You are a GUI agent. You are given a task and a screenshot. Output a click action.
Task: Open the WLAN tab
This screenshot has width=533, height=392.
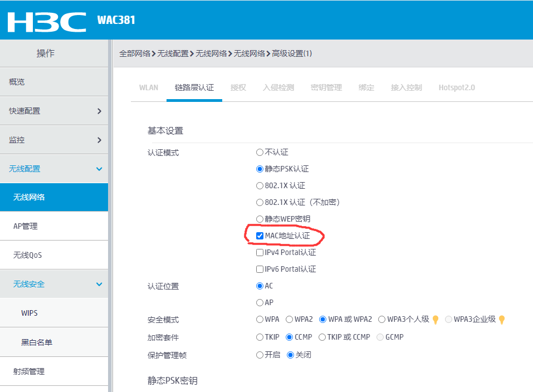coord(149,88)
